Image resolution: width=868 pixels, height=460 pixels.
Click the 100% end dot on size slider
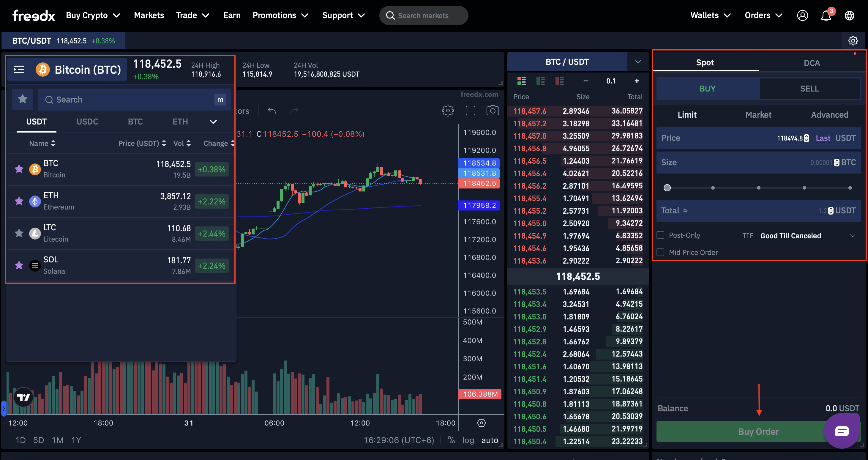click(x=850, y=188)
